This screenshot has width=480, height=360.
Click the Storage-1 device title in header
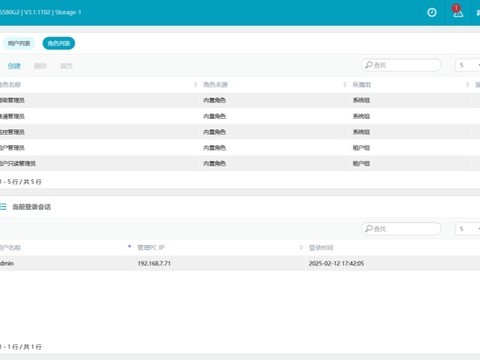(x=68, y=12)
